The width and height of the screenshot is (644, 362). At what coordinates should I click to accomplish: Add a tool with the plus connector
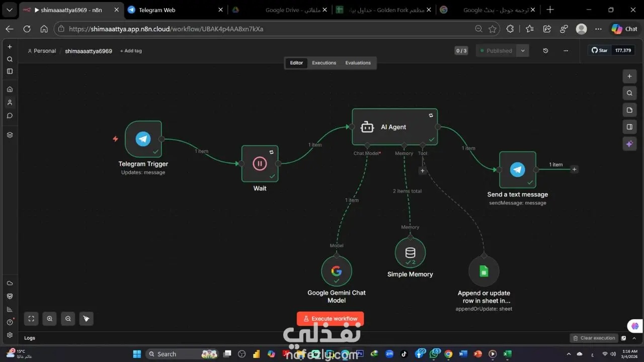[x=423, y=171]
